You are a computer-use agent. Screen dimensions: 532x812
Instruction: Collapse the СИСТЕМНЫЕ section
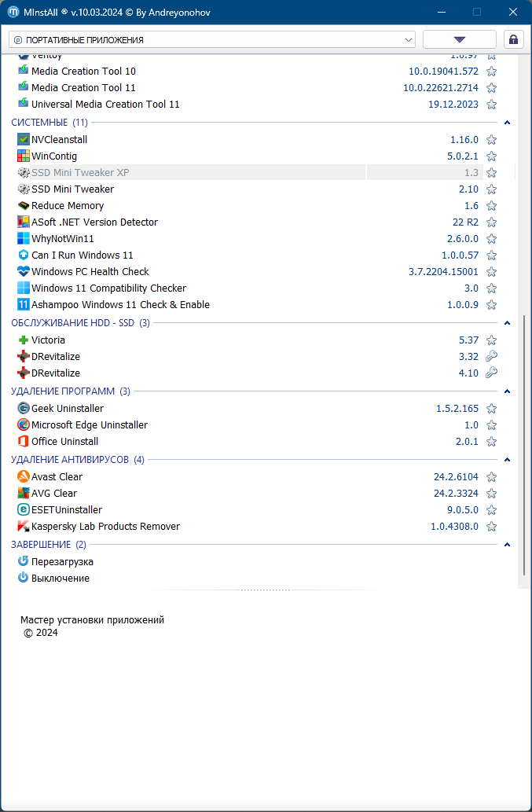coord(508,123)
